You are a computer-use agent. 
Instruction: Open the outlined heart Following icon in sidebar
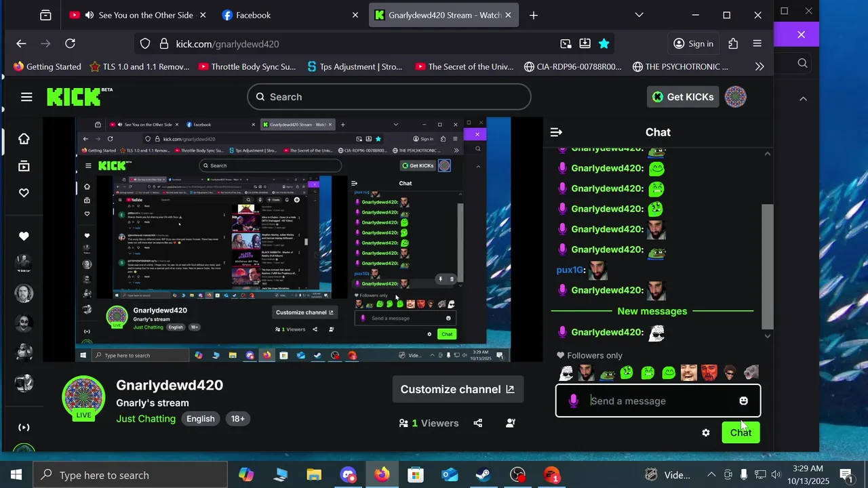(24, 193)
